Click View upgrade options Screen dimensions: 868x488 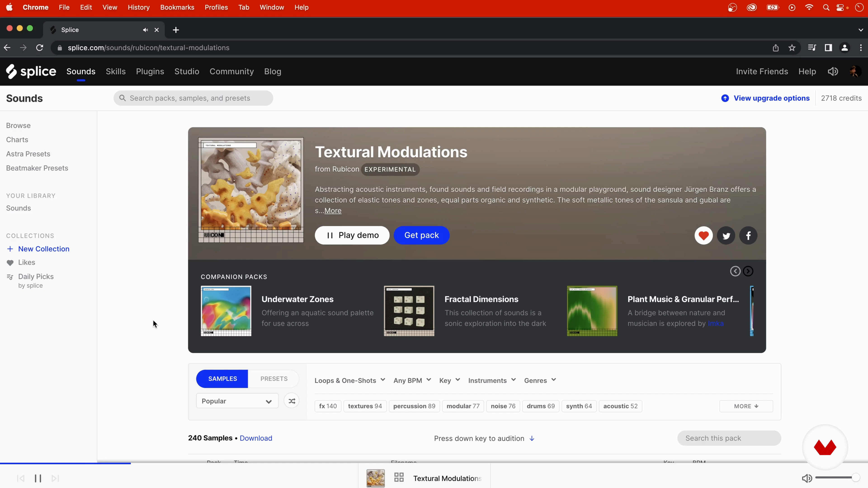coord(771,98)
